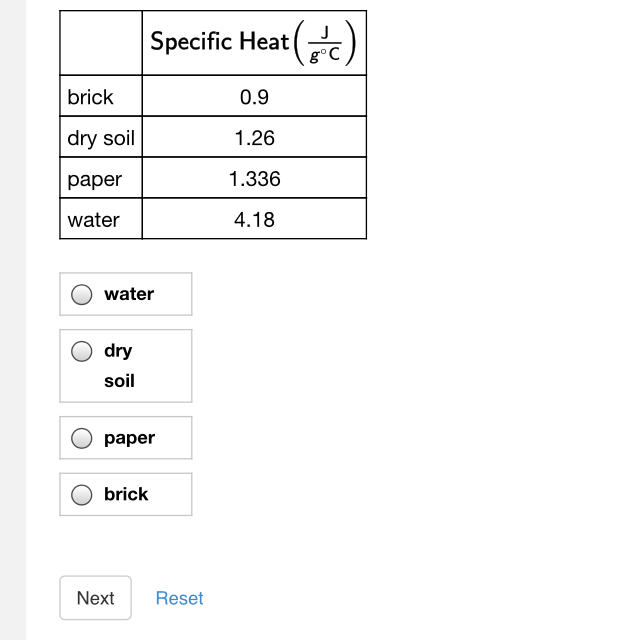The image size is (640, 640).
Task: Click the Specific Heat column header
Action: coord(220,42)
